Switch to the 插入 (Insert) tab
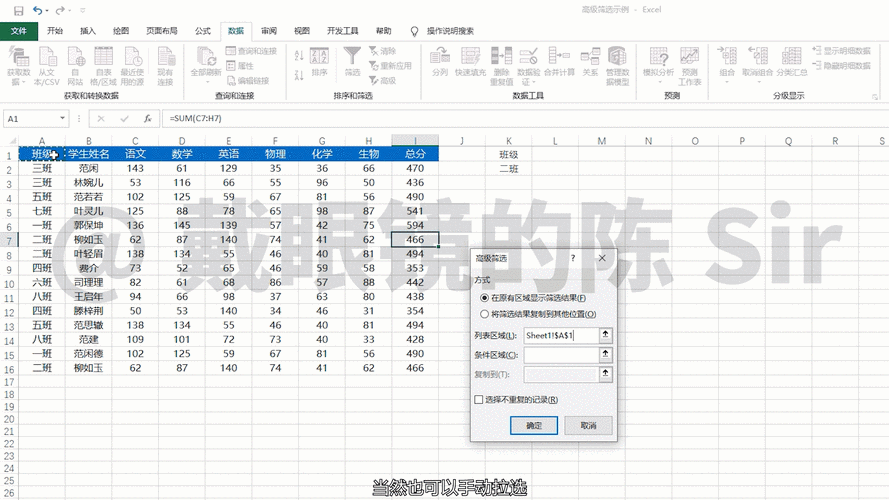889x500 pixels. (x=88, y=31)
